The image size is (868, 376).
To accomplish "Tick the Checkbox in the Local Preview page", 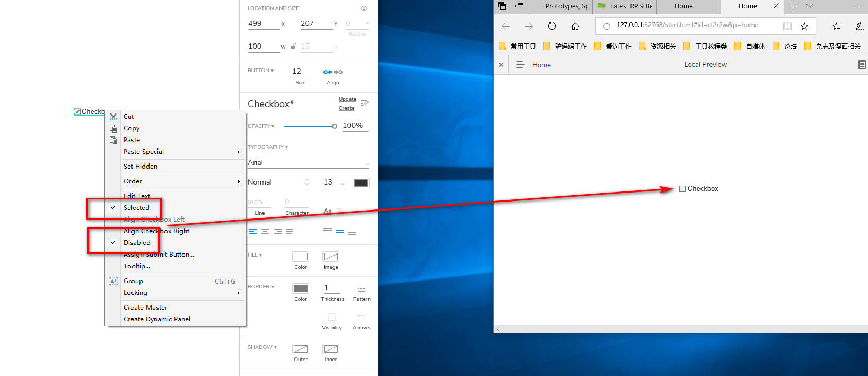I will coord(682,189).
